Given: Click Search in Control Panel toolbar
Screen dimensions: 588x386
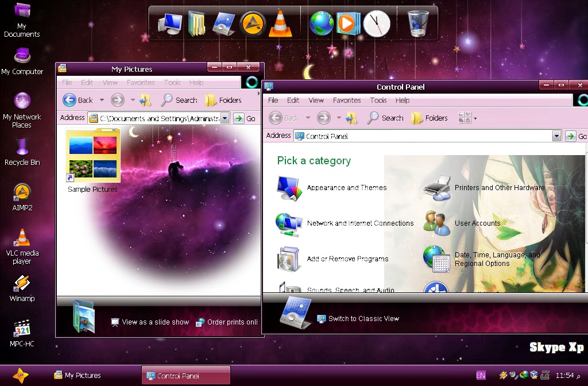Looking at the screenshot, I should (x=385, y=118).
